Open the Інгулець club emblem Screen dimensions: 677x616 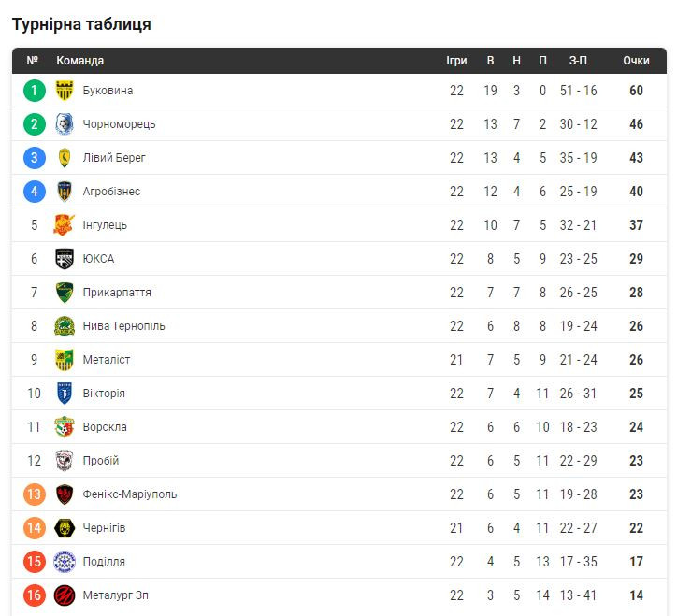[x=65, y=225]
